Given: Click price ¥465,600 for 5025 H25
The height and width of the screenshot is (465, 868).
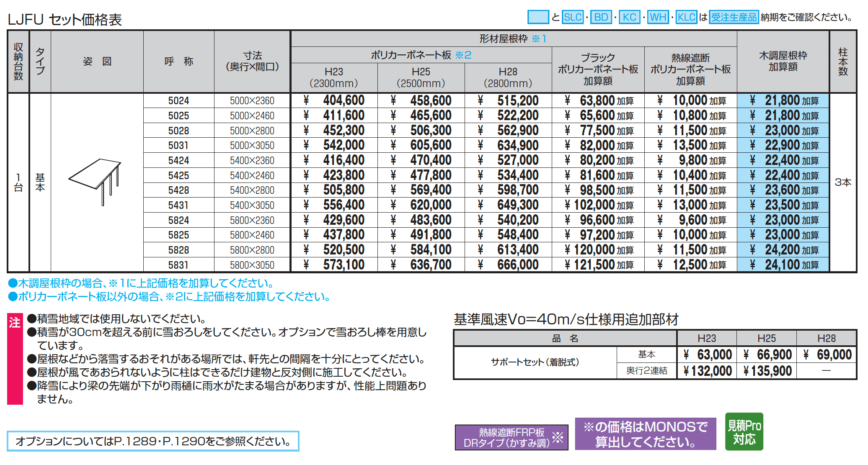Looking at the screenshot, I should pos(421,116).
